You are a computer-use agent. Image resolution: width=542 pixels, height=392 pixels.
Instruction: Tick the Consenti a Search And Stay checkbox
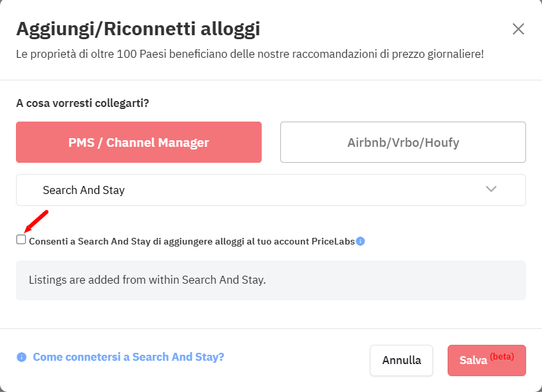coord(21,239)
